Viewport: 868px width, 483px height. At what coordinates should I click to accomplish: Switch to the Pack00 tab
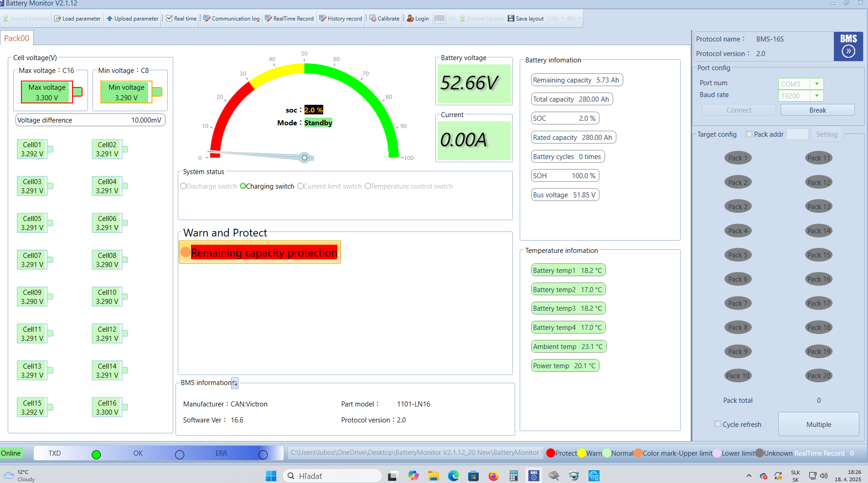pos(17,38)
